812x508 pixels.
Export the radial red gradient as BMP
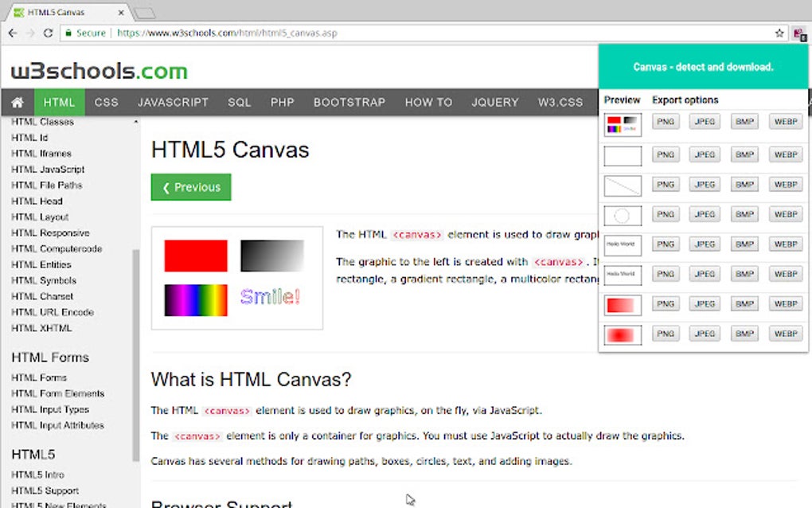tap(744, 334)
